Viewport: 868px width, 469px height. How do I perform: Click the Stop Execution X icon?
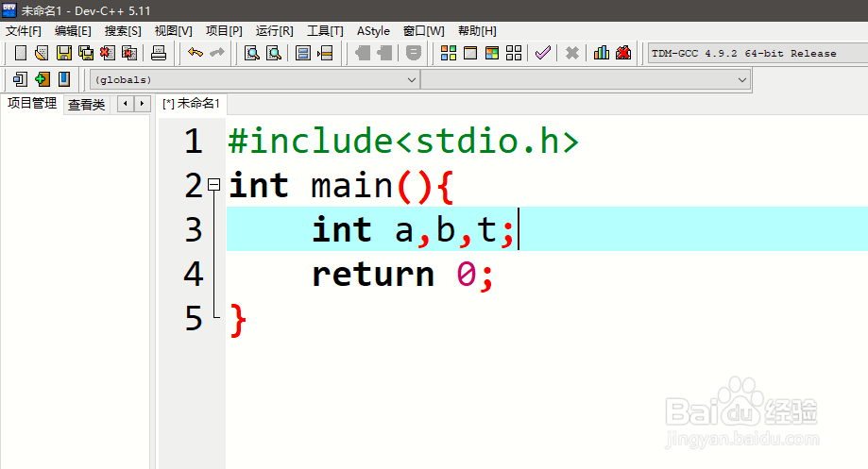click(x=572, y=53)
